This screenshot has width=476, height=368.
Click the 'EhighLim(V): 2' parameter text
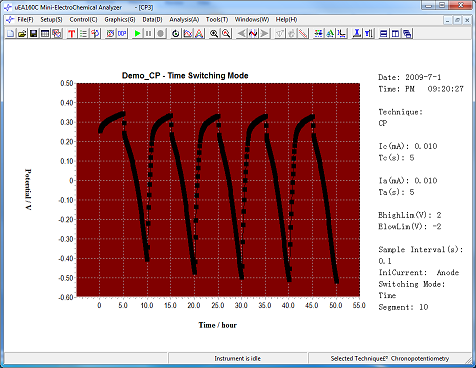coord(410,215)
